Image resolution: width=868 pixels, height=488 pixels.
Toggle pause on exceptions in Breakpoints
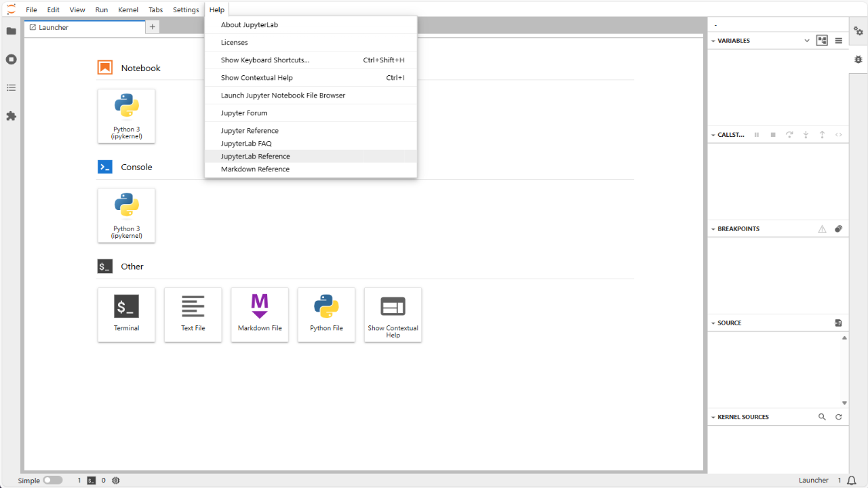coord(823,229)
